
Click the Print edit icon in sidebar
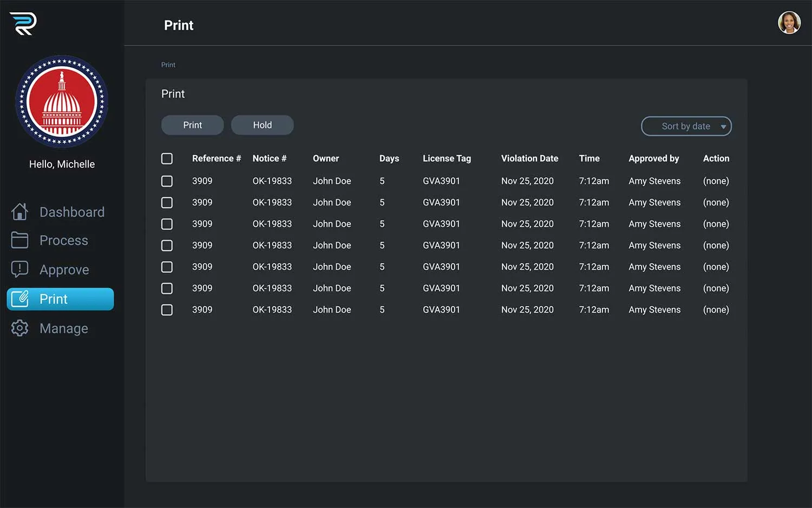[x=20, y=299]
